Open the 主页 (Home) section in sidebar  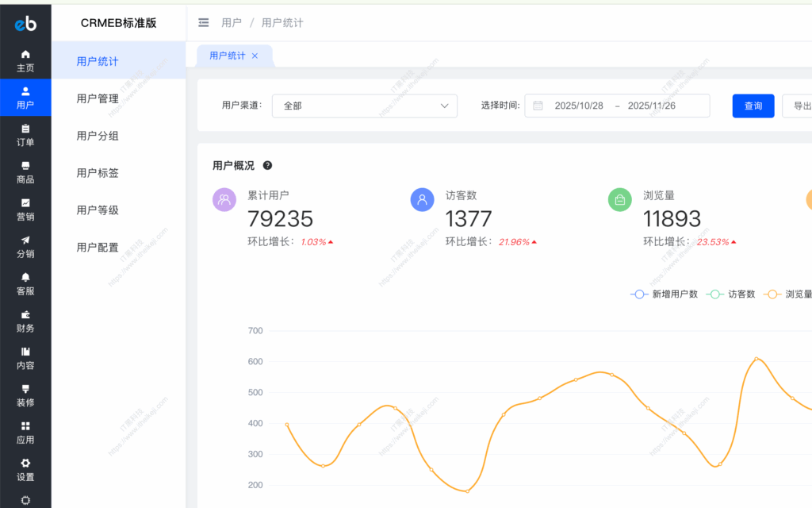pos(25,60)
